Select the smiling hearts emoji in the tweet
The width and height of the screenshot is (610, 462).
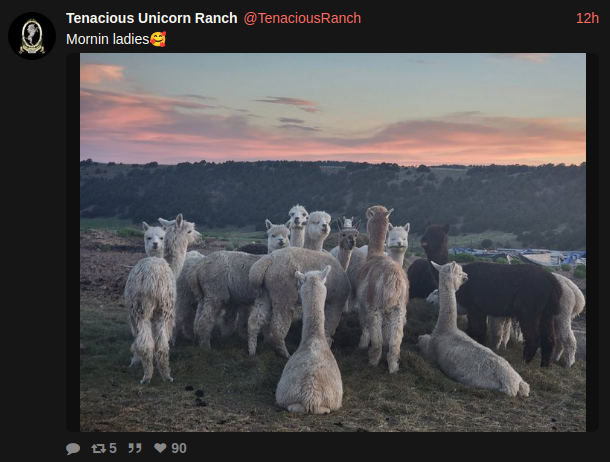pyautogui.click(x=158, y=39)
